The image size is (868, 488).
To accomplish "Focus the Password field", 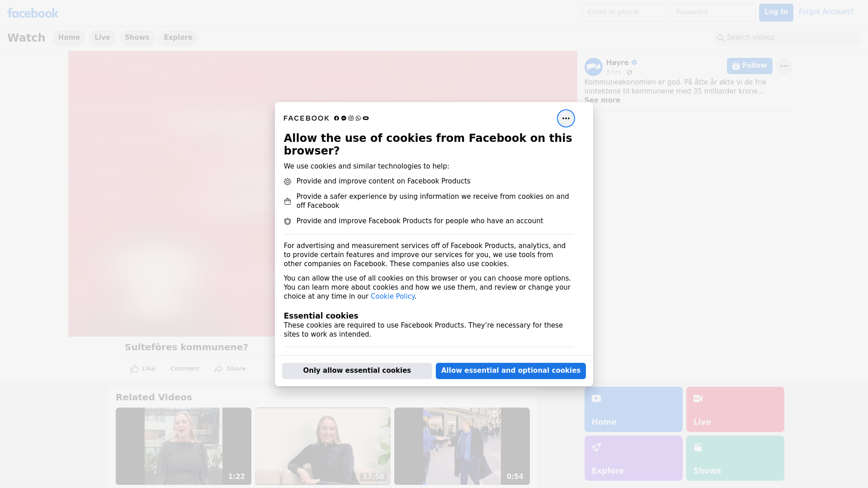I will (x=712, y=13).
